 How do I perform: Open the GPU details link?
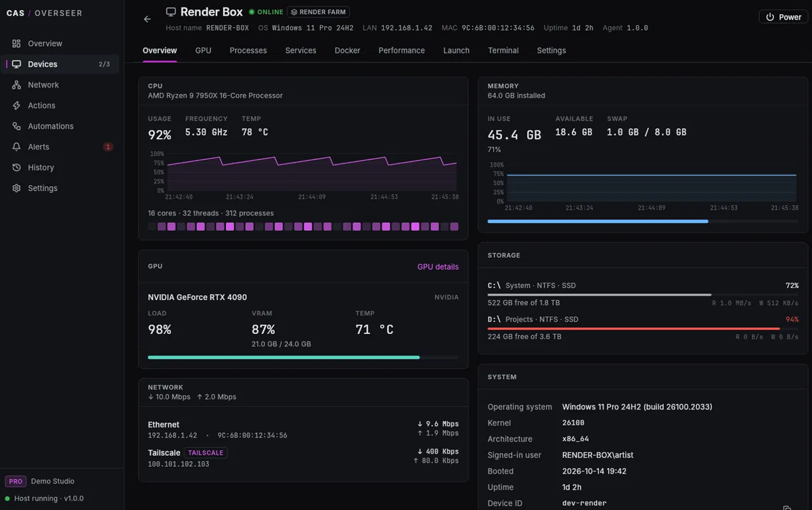click(438, 267)
